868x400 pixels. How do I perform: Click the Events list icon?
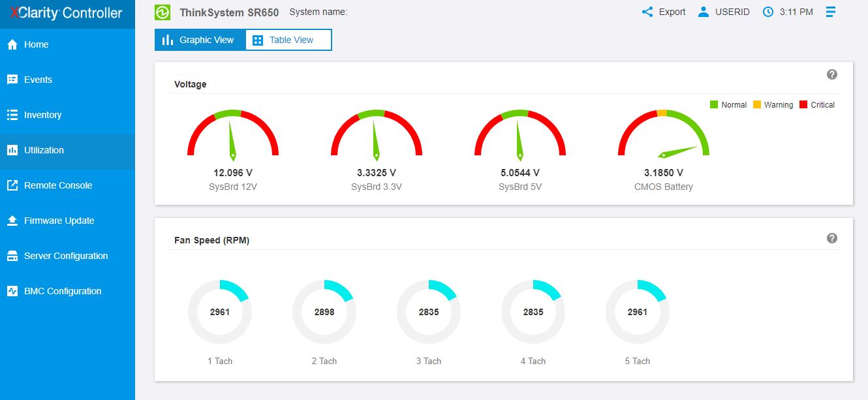12,80
